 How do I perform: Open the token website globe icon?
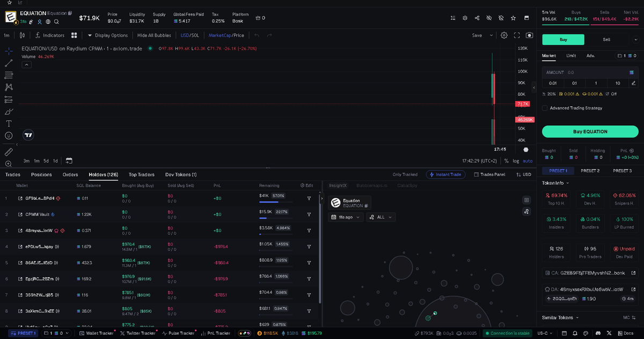coord(48,21)
